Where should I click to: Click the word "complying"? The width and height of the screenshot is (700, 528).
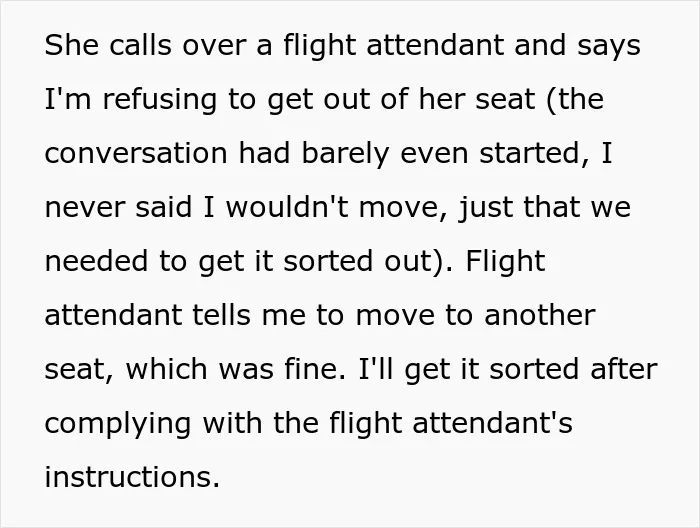coord(118,424)
